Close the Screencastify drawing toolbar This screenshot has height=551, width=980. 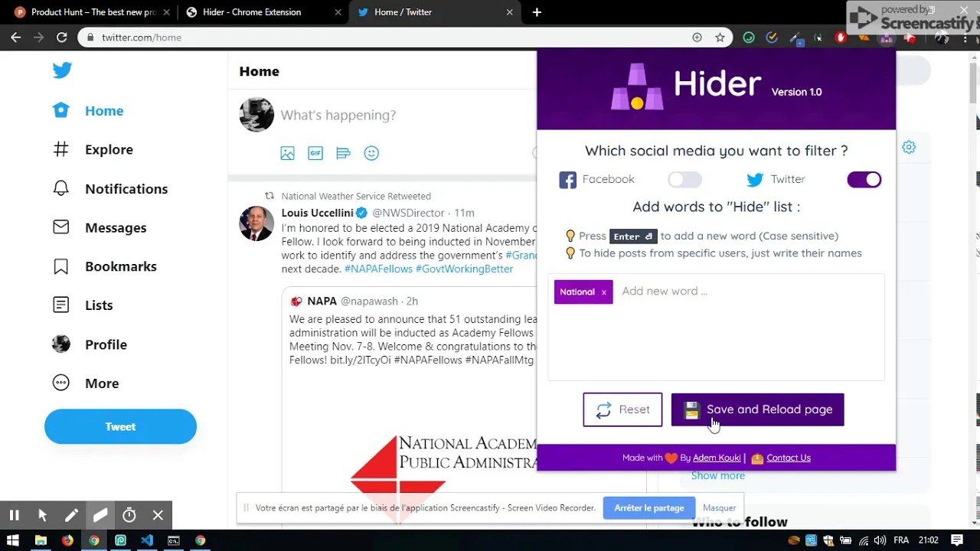[x=158, y=516]
